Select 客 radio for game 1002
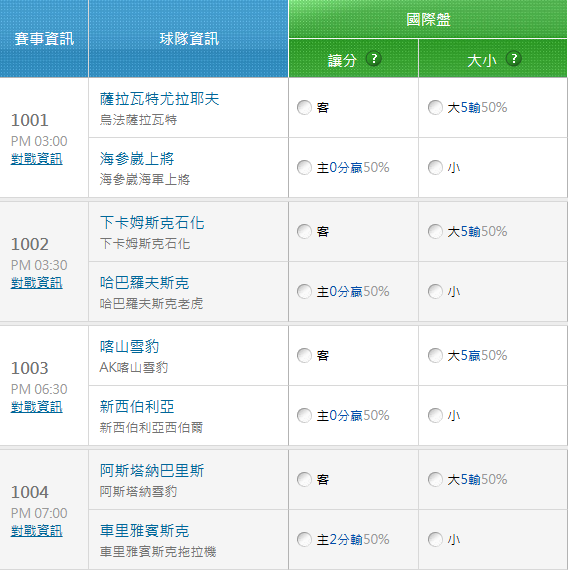The width and height of the screenshot is (568, 570). click(304, 231)
